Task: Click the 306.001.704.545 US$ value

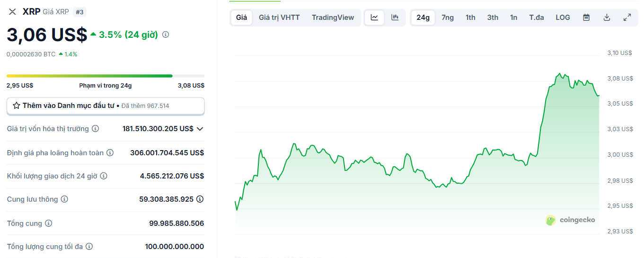Action: coord(167,152)
